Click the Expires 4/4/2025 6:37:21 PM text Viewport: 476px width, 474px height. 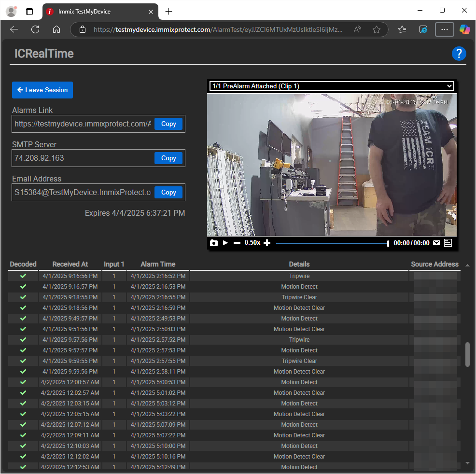(135, 213)
